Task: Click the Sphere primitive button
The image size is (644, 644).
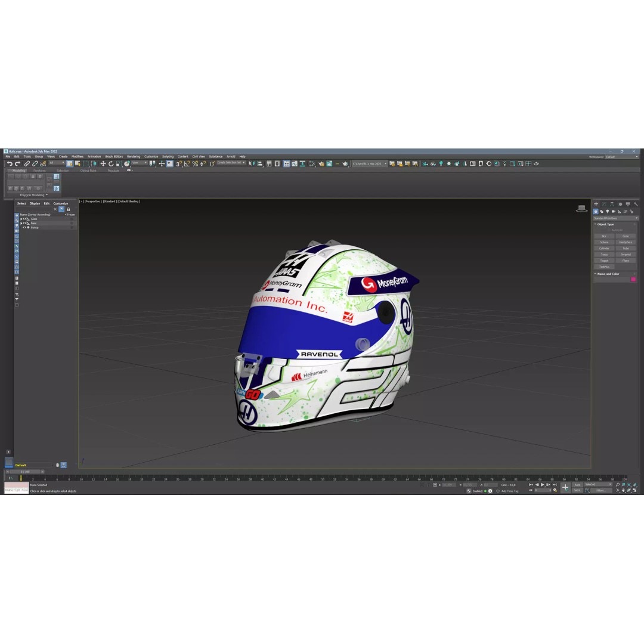Action: tap(605, 242)
